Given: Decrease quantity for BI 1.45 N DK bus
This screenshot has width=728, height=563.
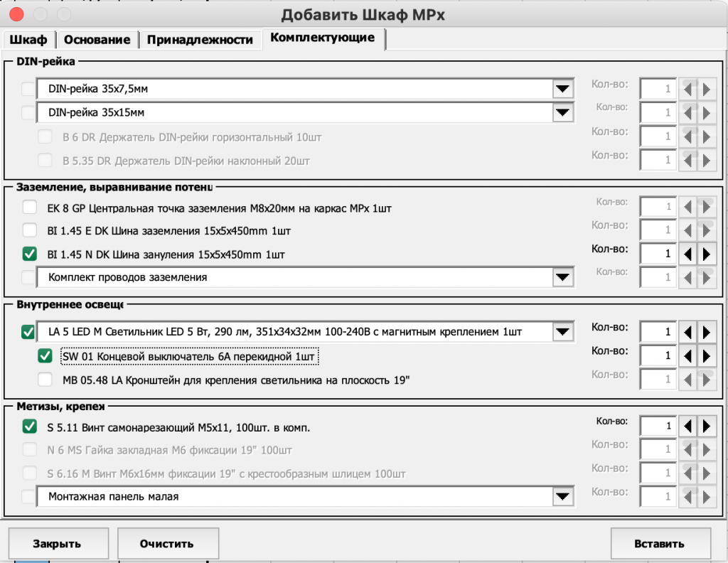Looking at the screenshot, I should pos(688,253).
